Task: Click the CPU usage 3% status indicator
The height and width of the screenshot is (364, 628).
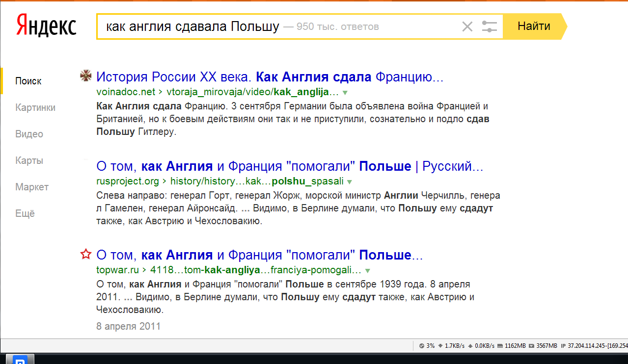Action: 427,346
